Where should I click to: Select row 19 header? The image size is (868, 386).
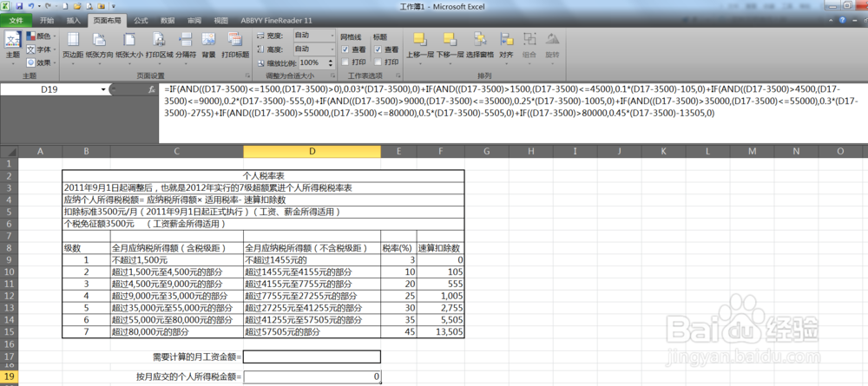pos(10,377)
